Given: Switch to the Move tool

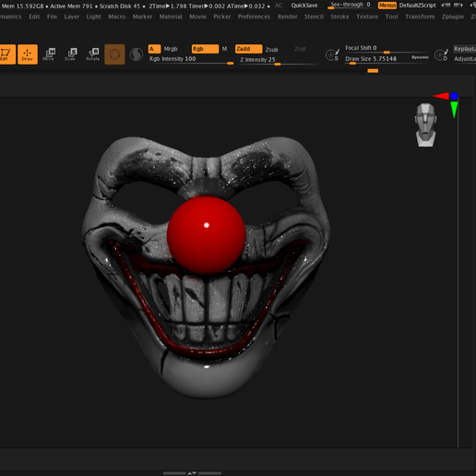Looking at the screenshot, I should (x=49, y=54).
